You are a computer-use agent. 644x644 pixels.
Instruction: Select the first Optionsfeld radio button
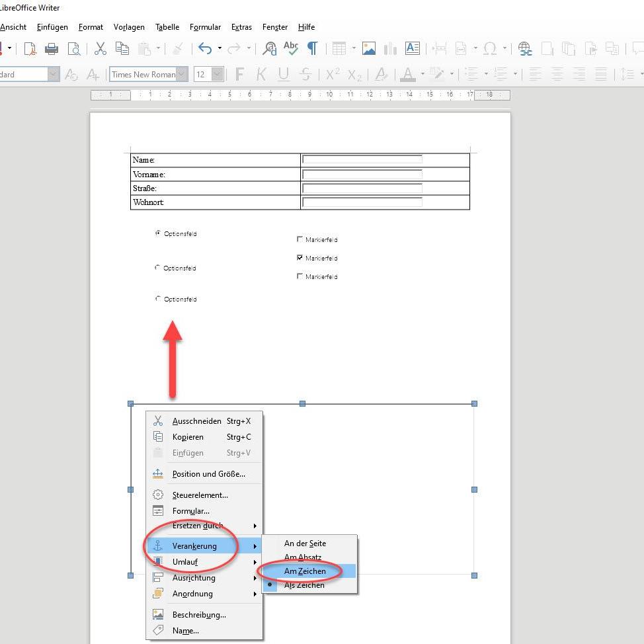click(x=158, y=233)
